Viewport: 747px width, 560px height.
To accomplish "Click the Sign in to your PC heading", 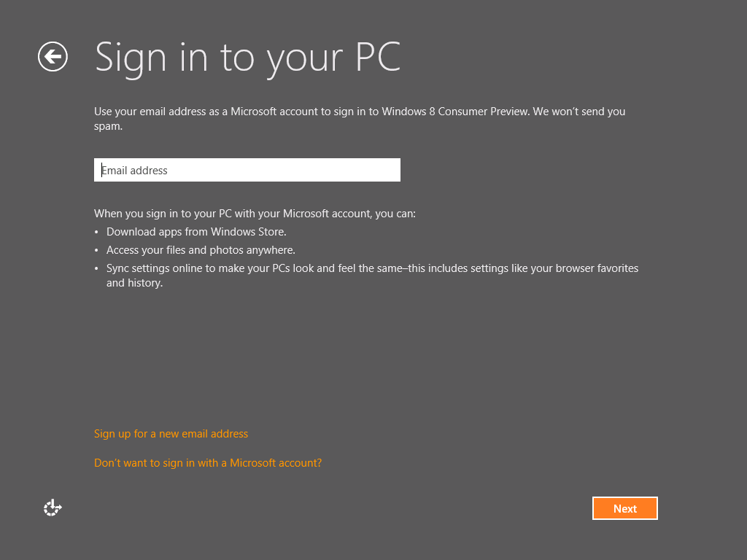I will tap(248, 57).
